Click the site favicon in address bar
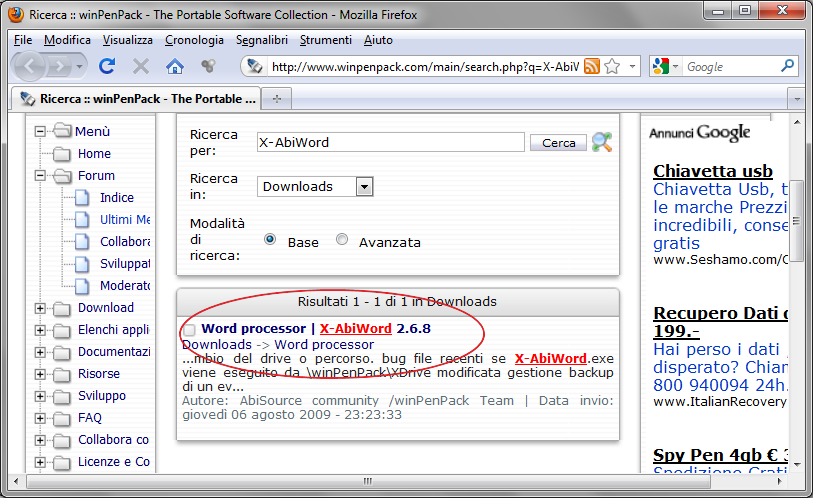This screenshot has height=498, width=813. (x=254, y=66)
